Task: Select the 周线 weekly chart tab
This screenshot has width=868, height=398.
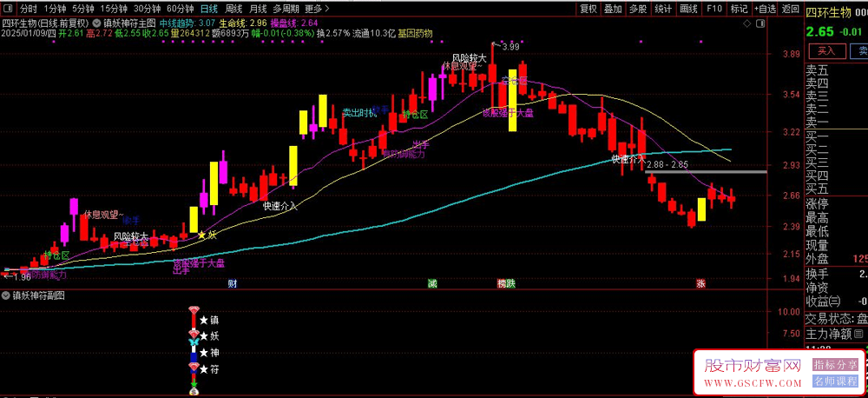Action: point(233,9)
